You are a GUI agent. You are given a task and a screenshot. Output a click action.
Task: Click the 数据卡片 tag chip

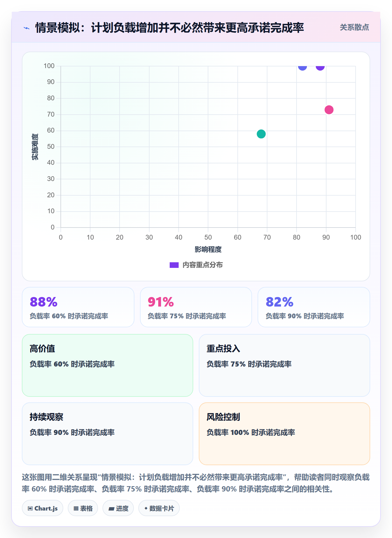tap(159, 508)
